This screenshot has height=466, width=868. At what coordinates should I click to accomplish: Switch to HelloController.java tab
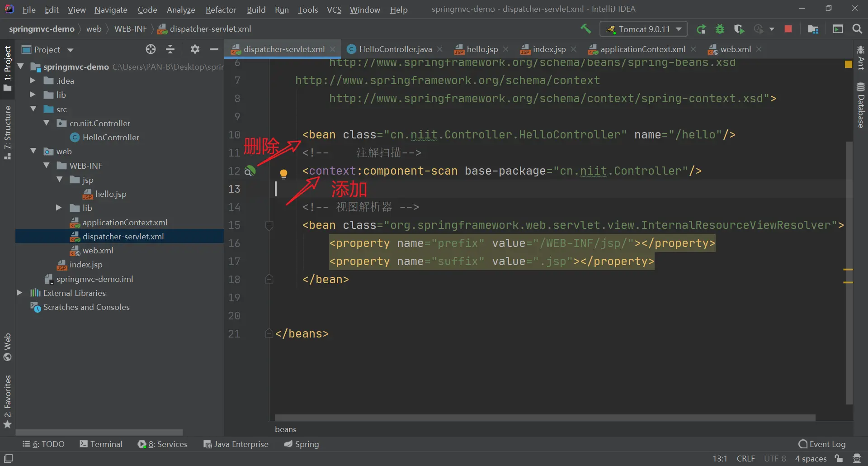395,49
